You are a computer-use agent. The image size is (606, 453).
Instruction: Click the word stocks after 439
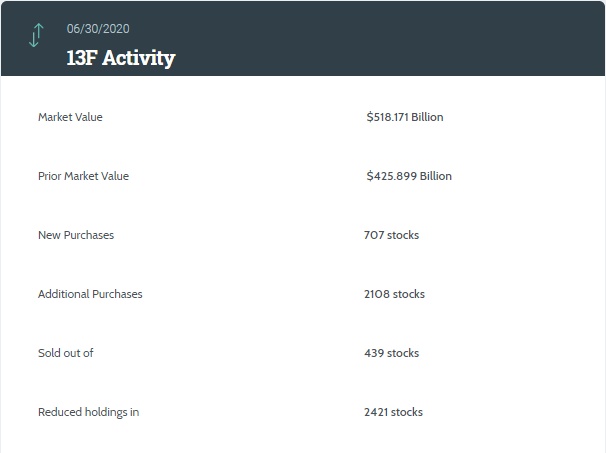[x=403, y=353]
